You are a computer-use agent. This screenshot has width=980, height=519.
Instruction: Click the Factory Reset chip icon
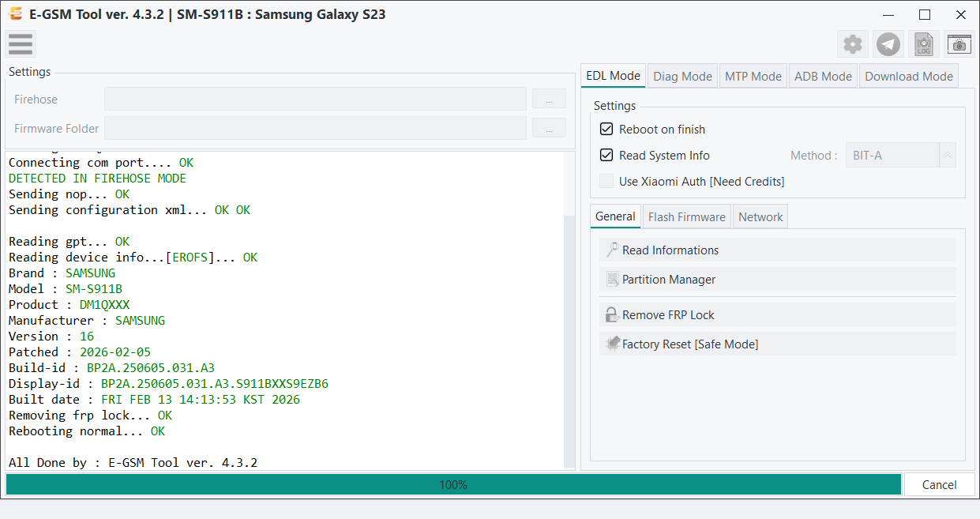point(612,344)
